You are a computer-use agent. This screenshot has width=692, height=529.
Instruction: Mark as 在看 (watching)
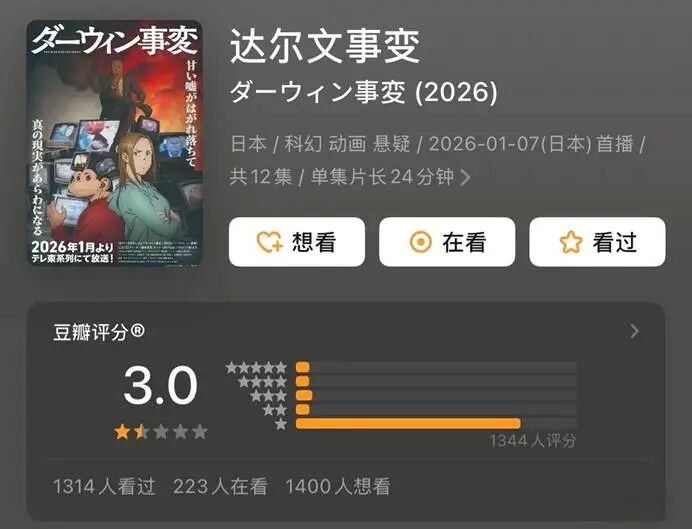[x=447, y=242]
